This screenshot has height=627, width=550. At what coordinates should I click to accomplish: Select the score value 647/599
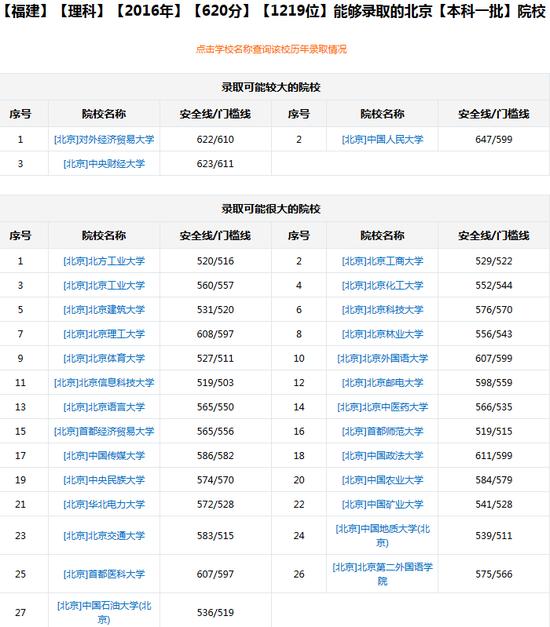pos(494,140)
